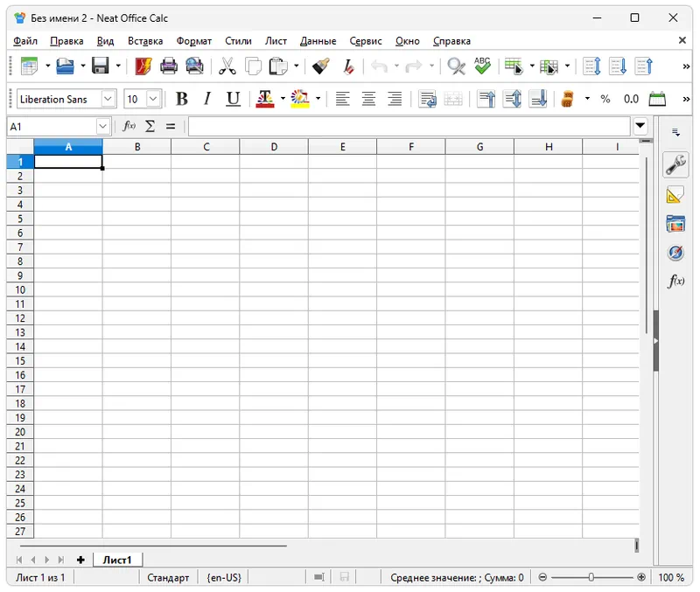Screen dimensions: 700x592
Task: Open the Вставка menu
Action: click(x=145, y=41)
